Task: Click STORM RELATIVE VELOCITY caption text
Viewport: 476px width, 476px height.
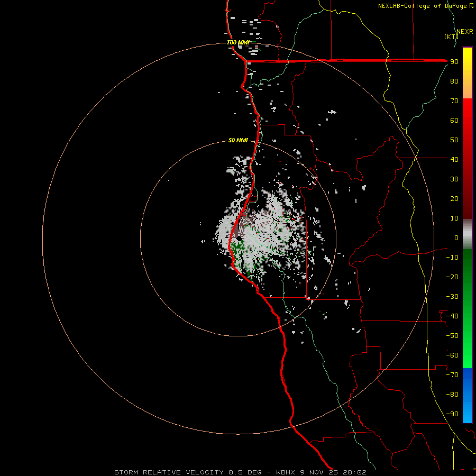Action: coord(170,472)
